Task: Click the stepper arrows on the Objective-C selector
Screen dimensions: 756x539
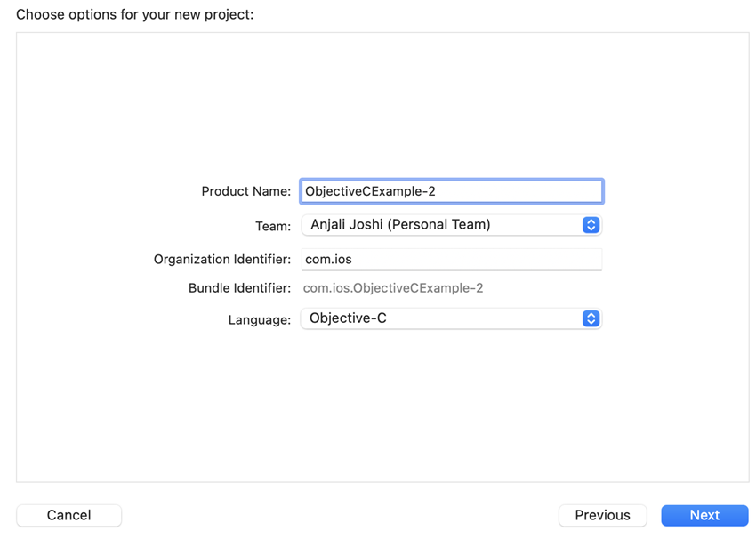Action: 591,318
